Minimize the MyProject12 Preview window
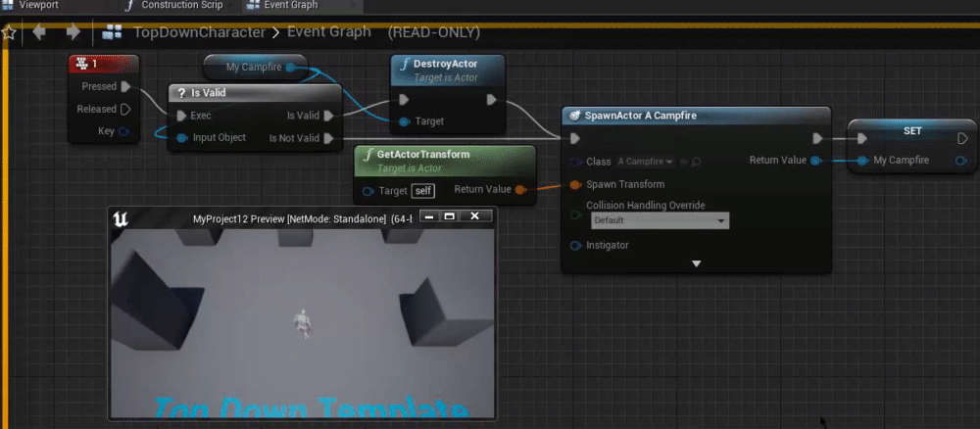Screen dimensions: 980x429 (x=428, y=216)
